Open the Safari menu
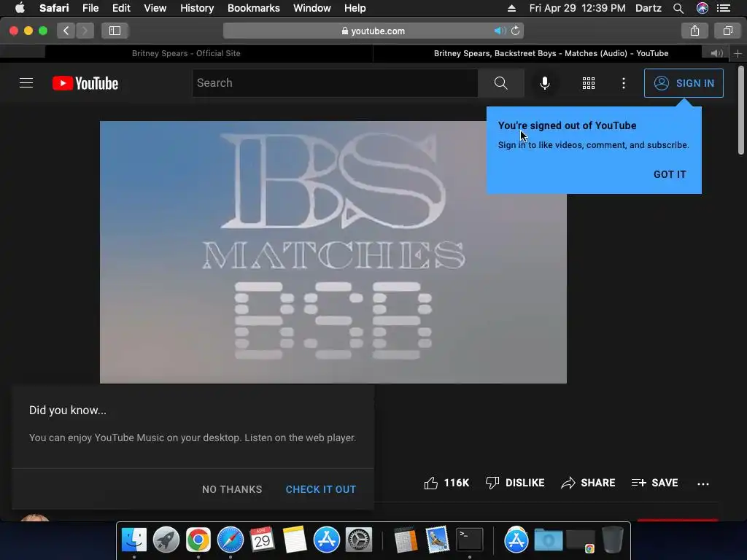Viewport: 747px width, 560px height. (x=54, y=8)
